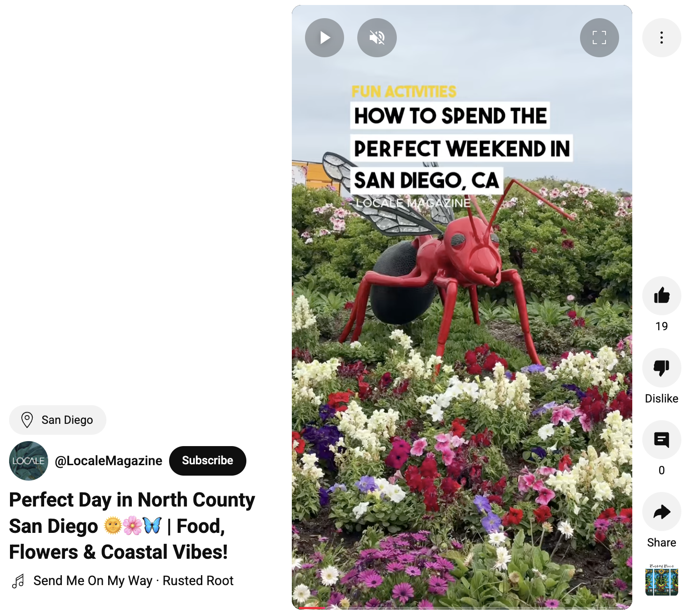Click the music note icon
Viewport: 690px width, 616px height.
(18, 581)
